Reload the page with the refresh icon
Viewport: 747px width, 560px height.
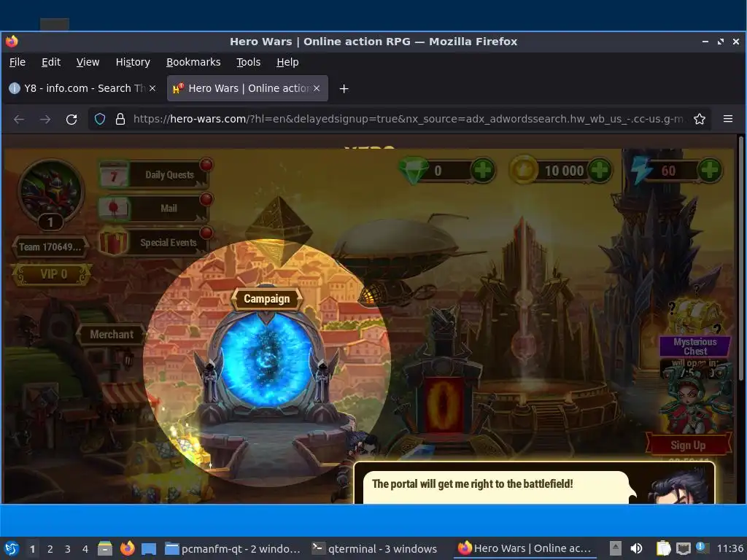pyautogui.click(x=71, y=119)
